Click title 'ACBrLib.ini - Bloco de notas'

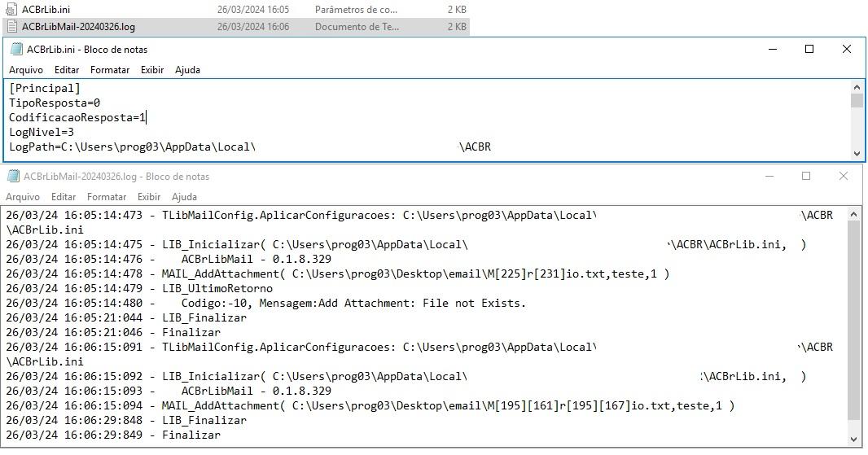pos(87,50)
